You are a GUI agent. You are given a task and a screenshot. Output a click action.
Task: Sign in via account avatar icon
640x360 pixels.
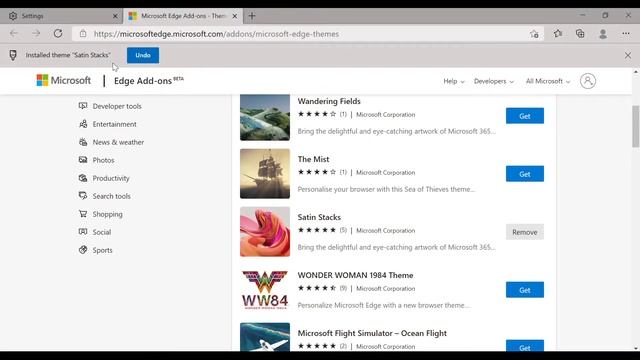point(588,81)
